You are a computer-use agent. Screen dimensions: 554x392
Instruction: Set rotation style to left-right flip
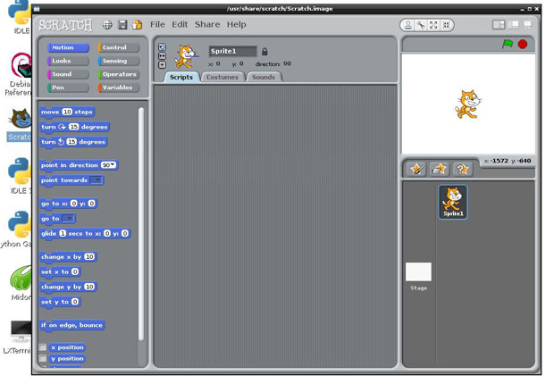click(162, 55)
